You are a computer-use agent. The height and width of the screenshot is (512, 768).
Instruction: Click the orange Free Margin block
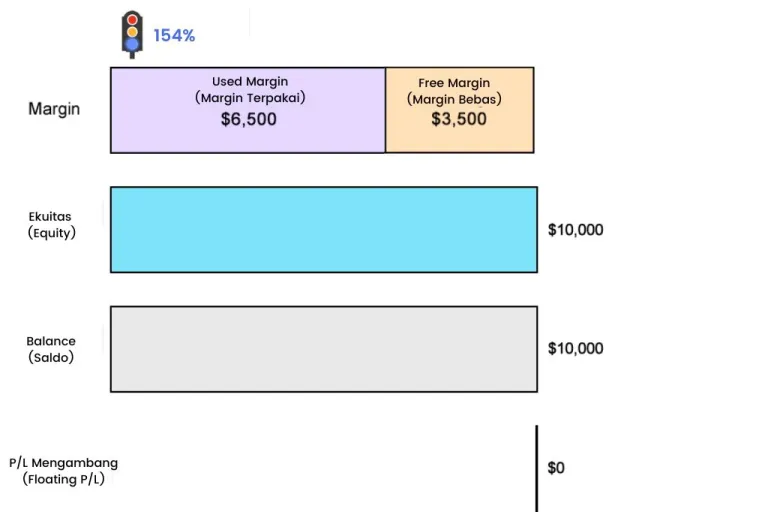(459, 110)
